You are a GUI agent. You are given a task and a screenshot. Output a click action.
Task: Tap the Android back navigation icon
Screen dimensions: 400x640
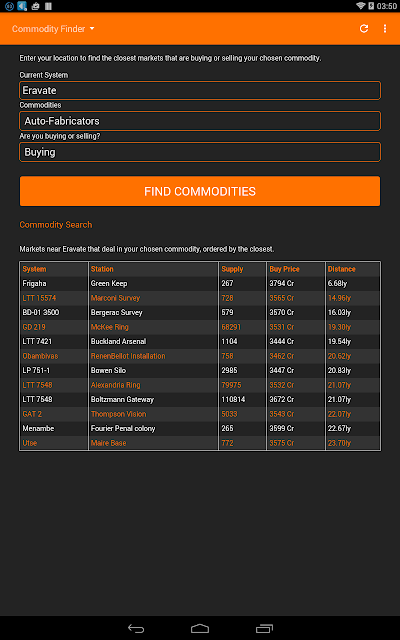tap(136, 628)
